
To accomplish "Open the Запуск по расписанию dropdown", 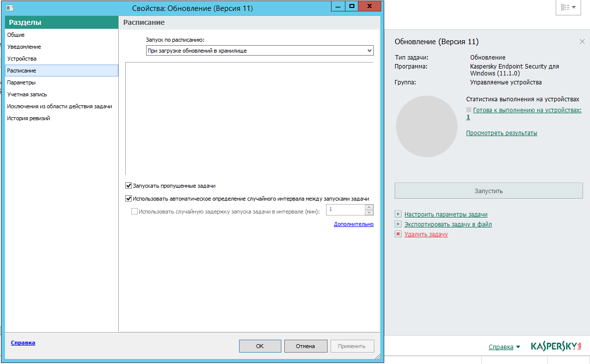I will point(259,50).
